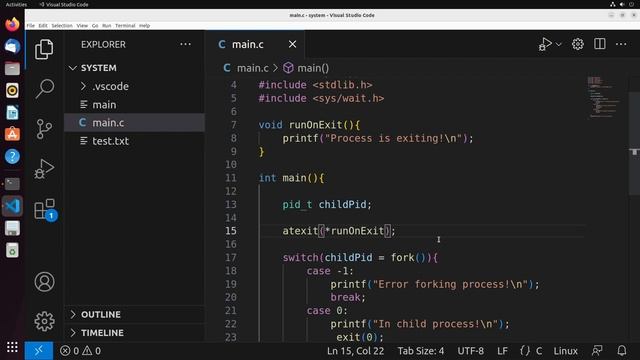This screenshot has height=360, width=640.
Task: Click Ln 15, Col 22 in status bar
Action: pyautogui.click(x=355, y=351)
